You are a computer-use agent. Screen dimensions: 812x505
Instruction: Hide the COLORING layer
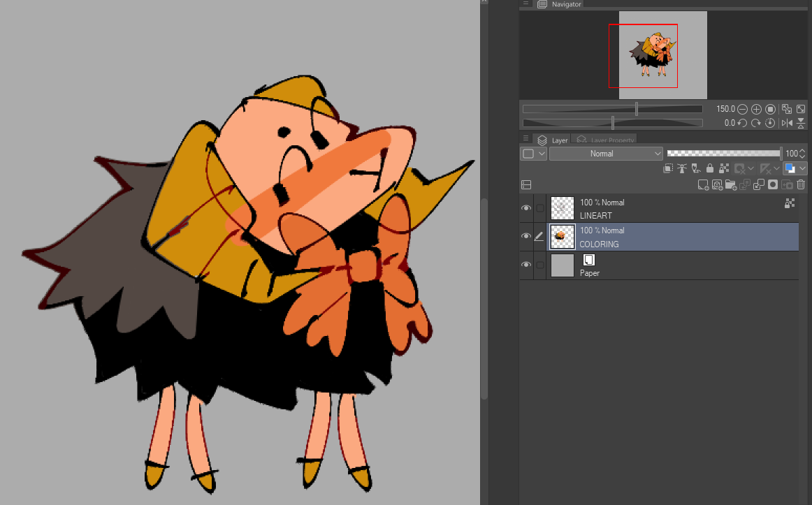(526, 236)
